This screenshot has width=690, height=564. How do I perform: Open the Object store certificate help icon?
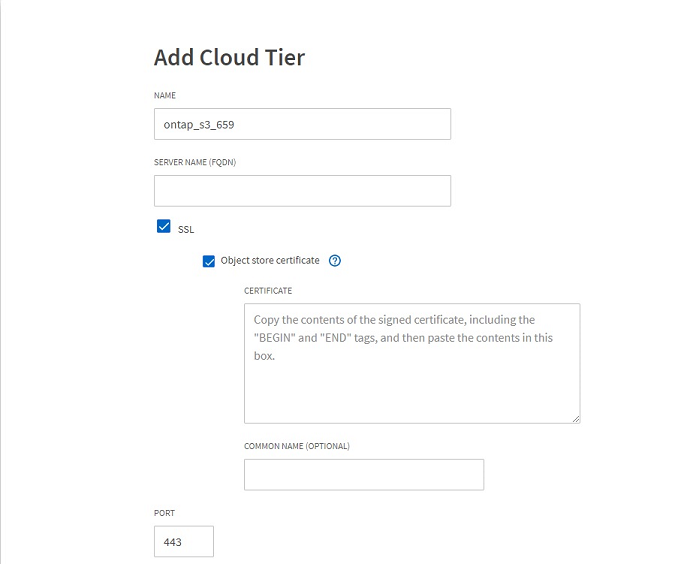tap(335, 261)
